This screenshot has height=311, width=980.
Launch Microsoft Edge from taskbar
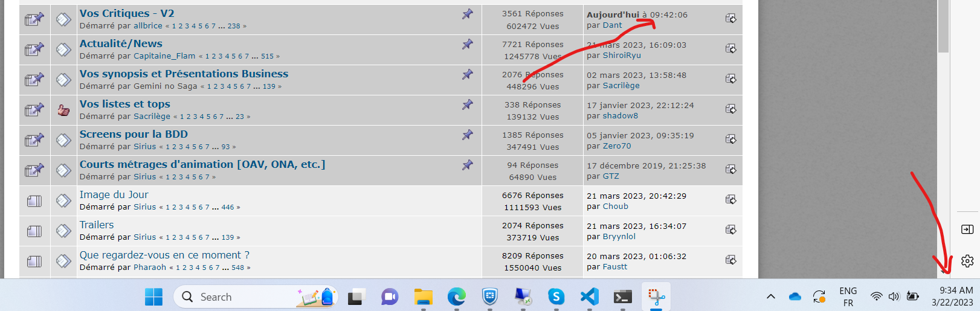pos(457,297)
